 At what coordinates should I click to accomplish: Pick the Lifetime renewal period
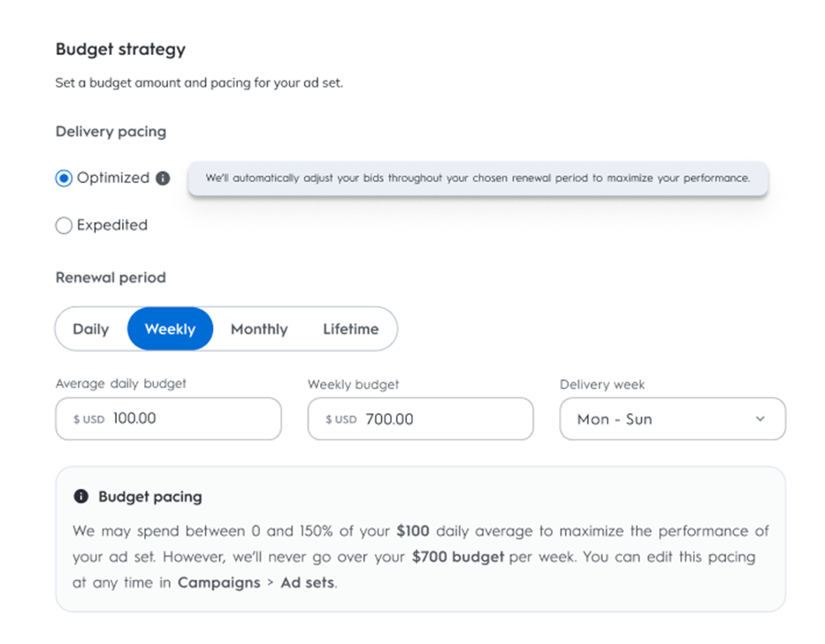[350, 329]
